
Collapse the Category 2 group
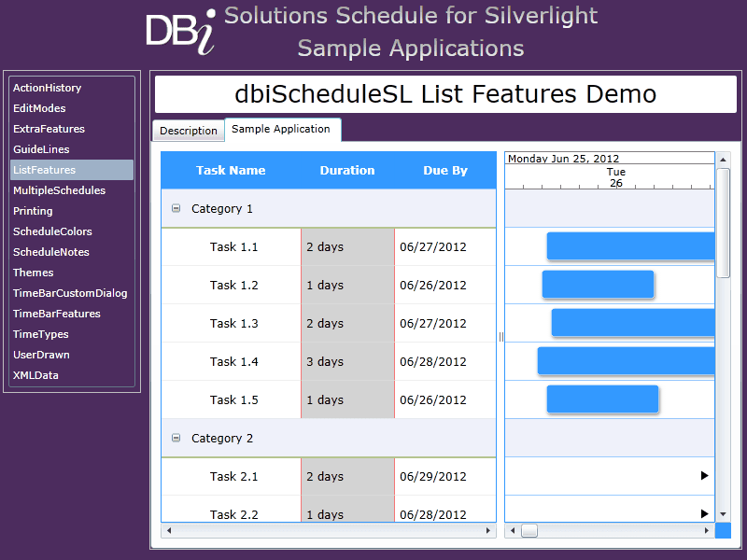[x=176, y=438]
